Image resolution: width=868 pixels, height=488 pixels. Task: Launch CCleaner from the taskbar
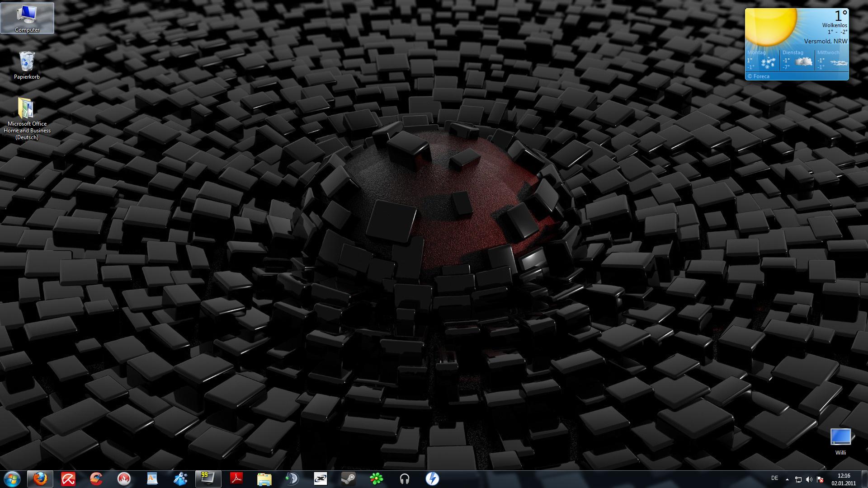[96, 479]
